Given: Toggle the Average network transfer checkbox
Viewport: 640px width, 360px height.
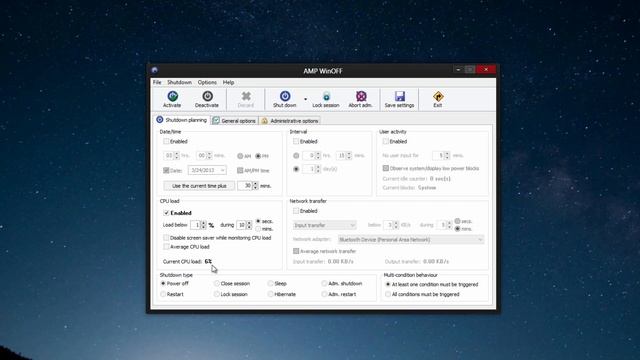Looking at the screenshot, I should click(296, 251).
